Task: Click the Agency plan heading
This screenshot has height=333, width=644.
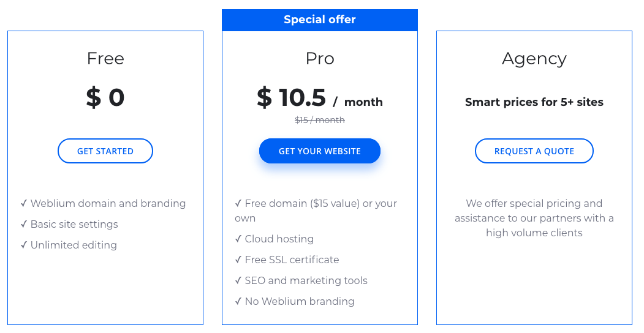Action: 534,60
